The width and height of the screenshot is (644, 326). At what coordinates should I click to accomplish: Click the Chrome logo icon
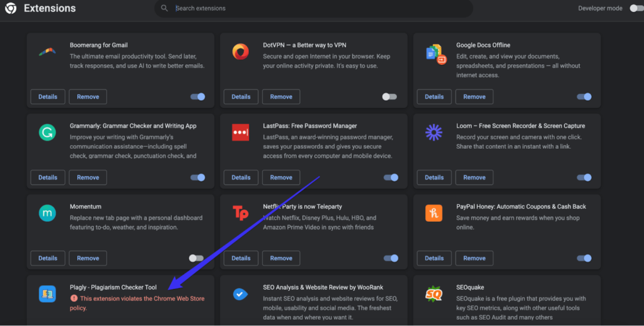[x=11, y=9]
